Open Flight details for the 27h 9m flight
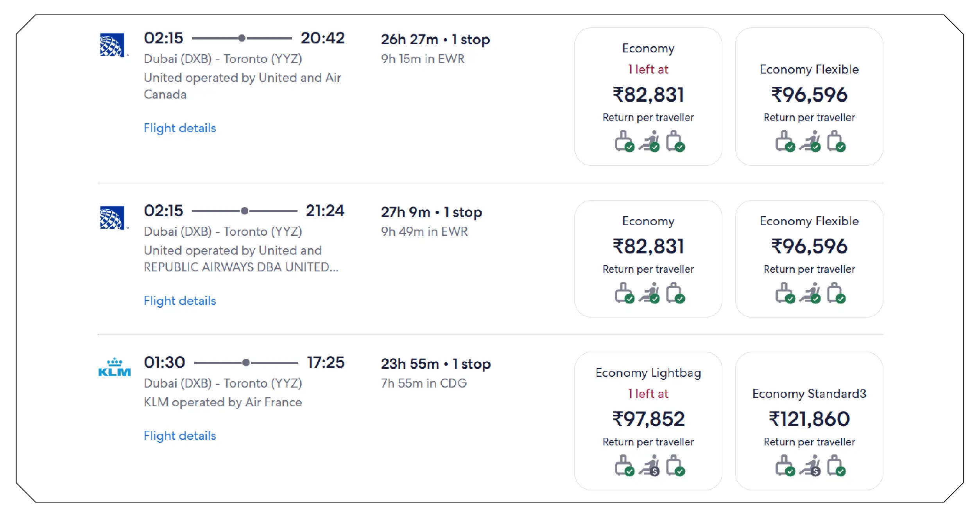The height and width of the screenshot is (517, 980). tap(179, 301)
